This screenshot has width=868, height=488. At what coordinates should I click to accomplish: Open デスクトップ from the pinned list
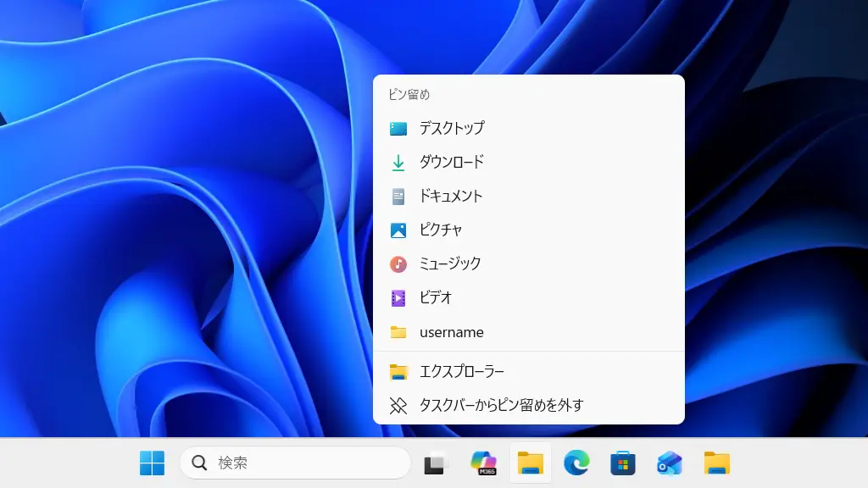[x=453, y=128]
